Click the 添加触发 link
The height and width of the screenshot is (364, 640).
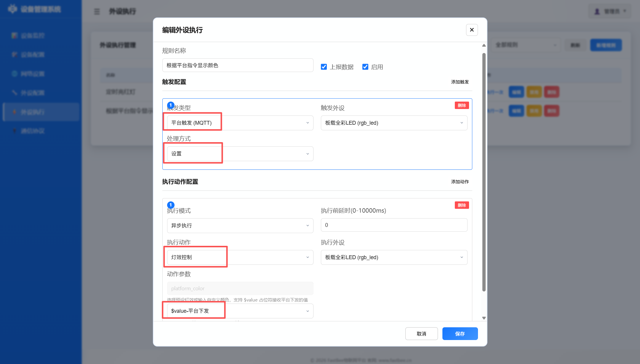tap(460, 82)
